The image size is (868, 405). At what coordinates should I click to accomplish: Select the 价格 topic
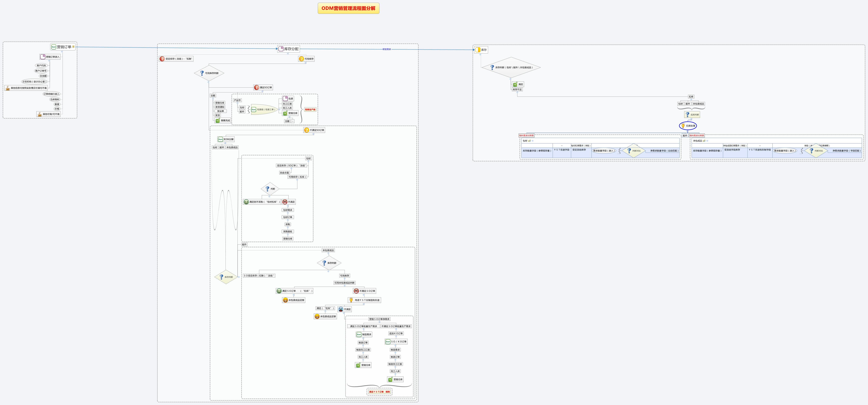(x=57, y=109)
